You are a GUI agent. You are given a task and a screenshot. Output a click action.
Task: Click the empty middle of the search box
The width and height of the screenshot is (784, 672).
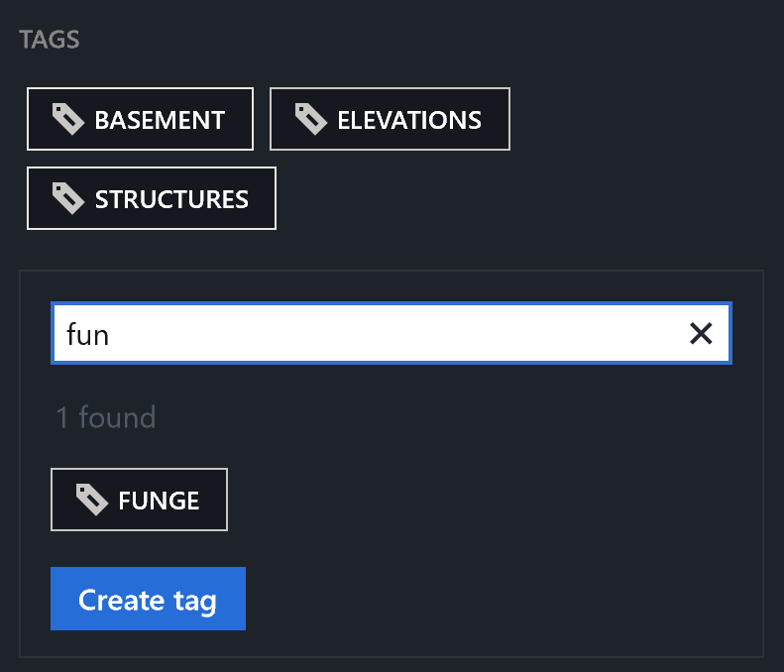(395, 333)
